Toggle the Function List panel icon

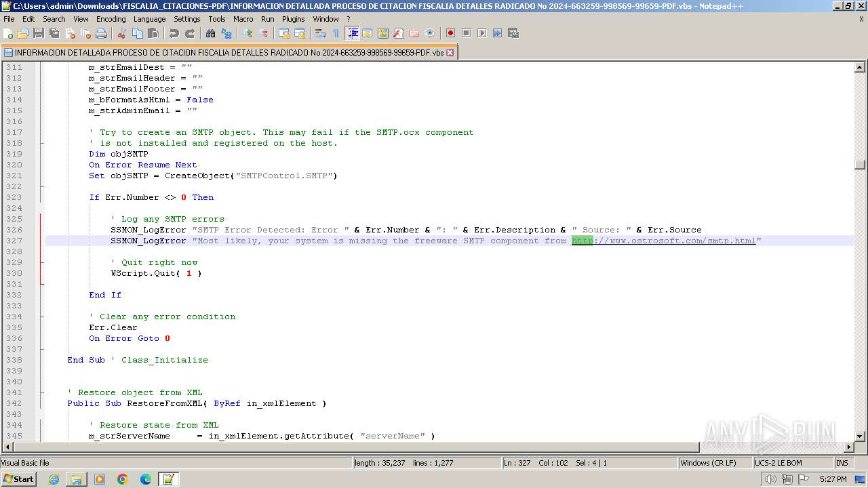[398, 33]
